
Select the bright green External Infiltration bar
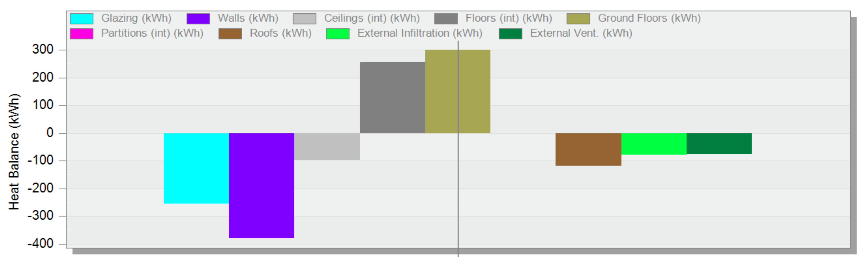(x=654, y=144)
